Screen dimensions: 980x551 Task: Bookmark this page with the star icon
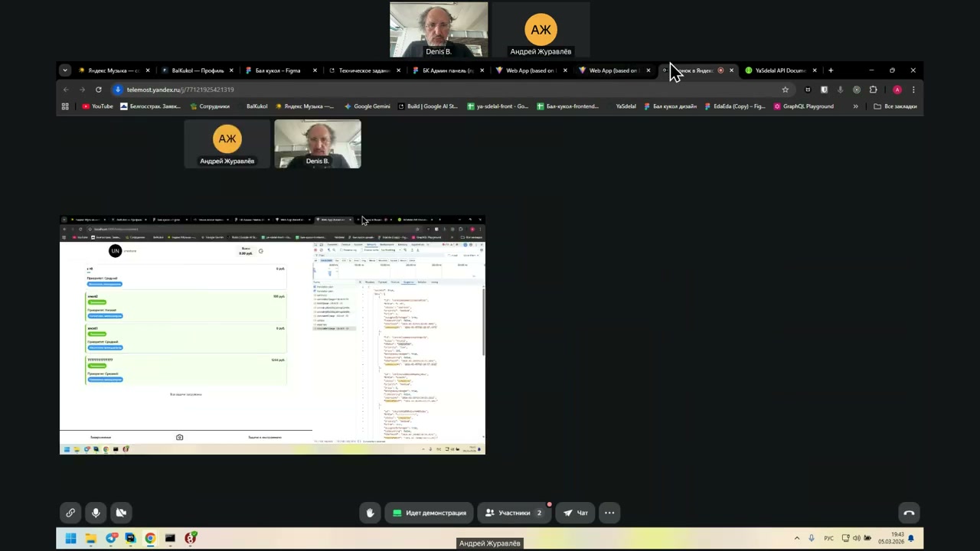[x=785, y=90]
